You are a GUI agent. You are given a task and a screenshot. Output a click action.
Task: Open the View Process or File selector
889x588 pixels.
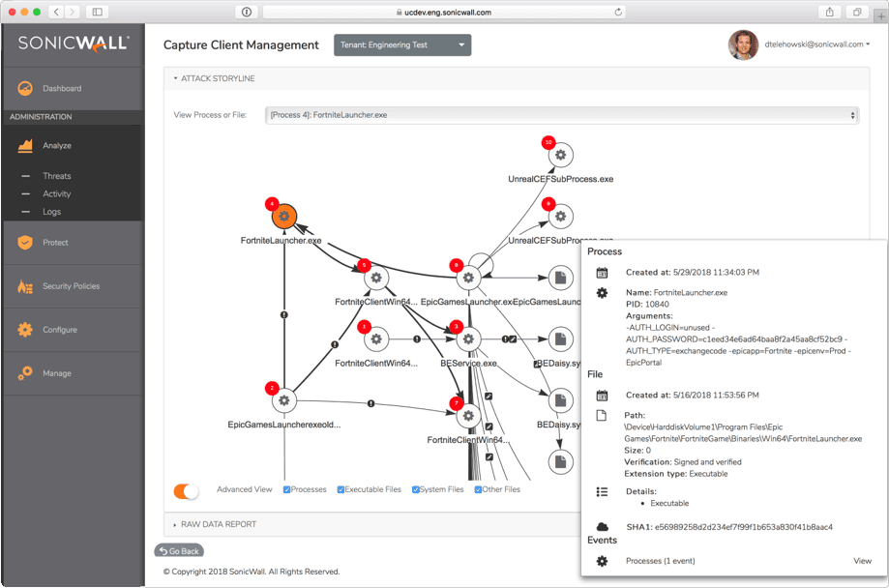pos(561,115)
